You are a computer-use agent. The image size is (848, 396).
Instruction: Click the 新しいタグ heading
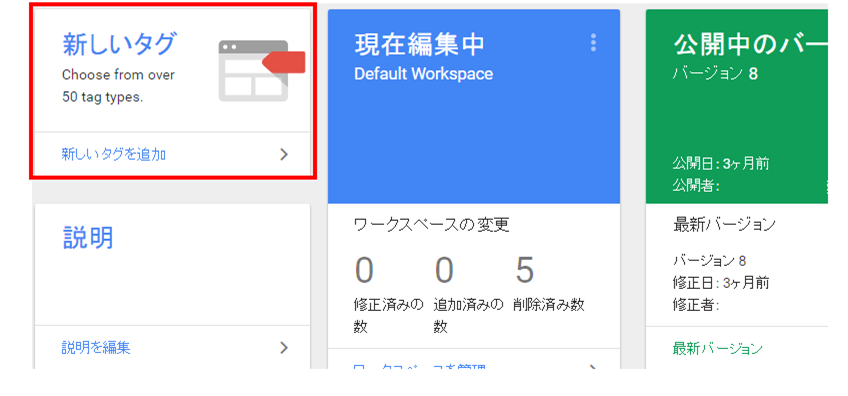[120, 44]
